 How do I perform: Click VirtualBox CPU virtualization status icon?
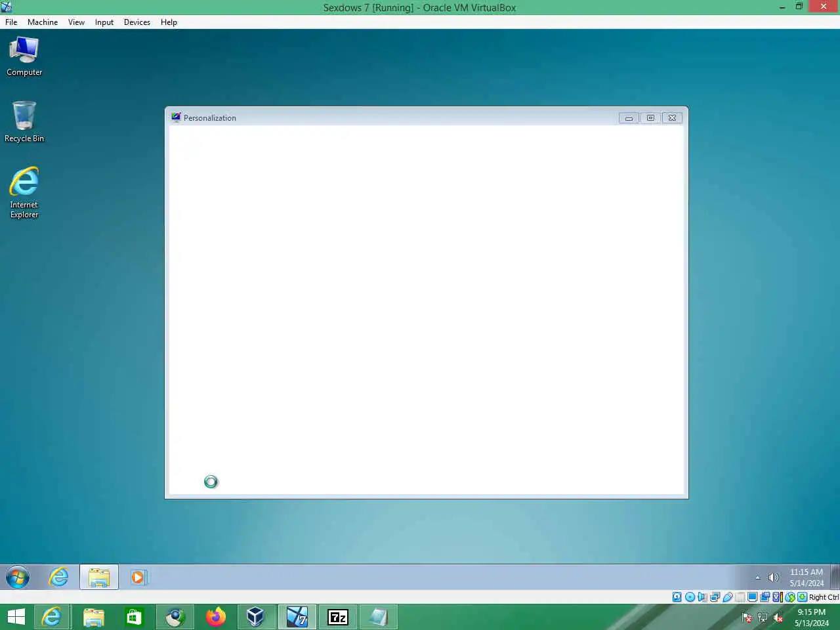[x=778, y=597]
